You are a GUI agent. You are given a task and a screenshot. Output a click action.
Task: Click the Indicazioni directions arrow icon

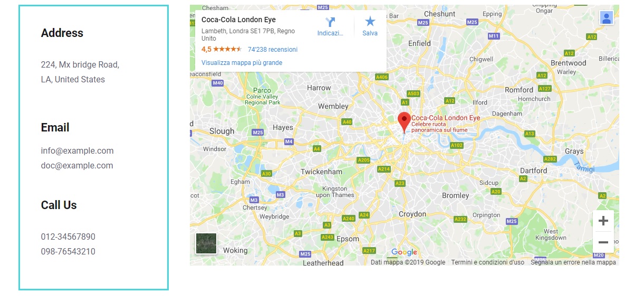coord(330,22)
